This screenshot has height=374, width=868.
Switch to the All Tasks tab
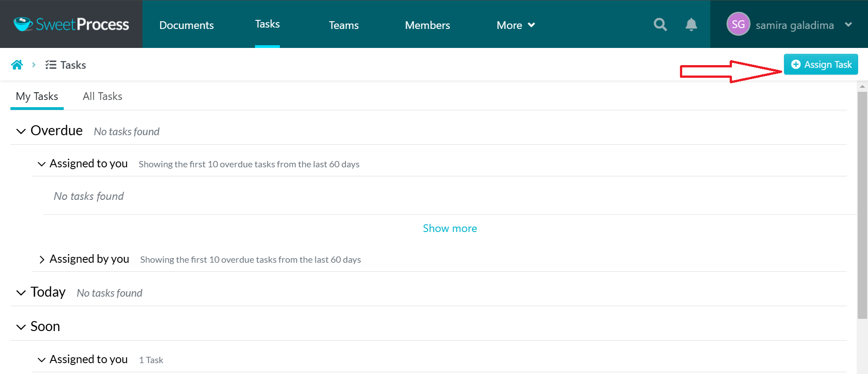point(103,96)
